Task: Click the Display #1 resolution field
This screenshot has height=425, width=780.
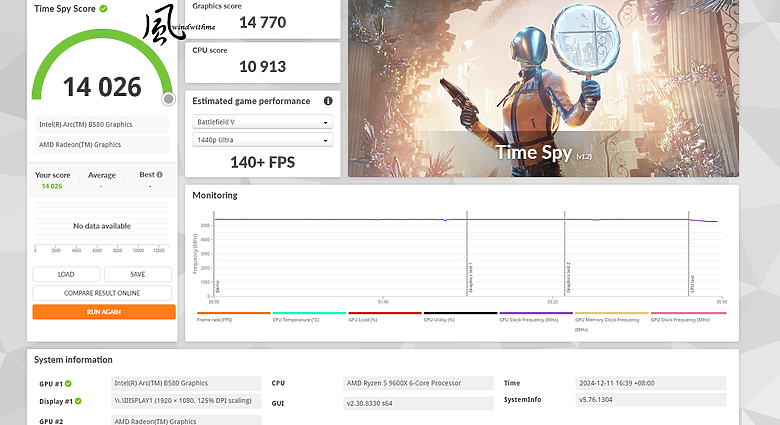Action: coord(186,401)
